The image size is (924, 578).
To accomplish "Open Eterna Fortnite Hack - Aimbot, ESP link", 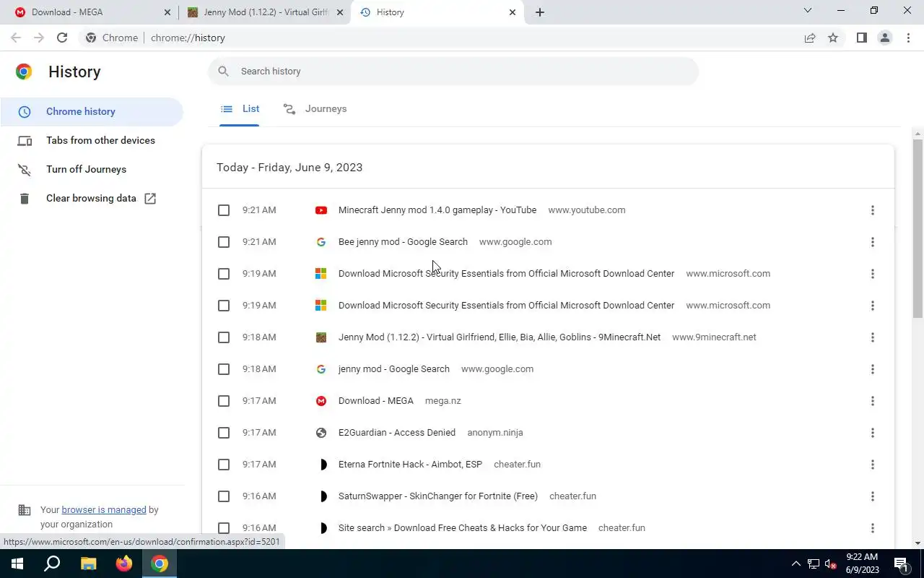I will 410,465.
